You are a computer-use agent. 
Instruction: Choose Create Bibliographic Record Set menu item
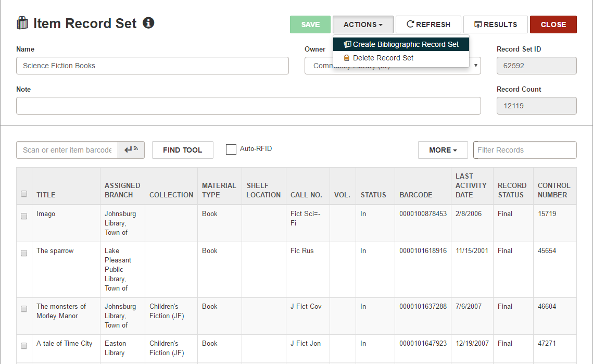pos(401,44)
